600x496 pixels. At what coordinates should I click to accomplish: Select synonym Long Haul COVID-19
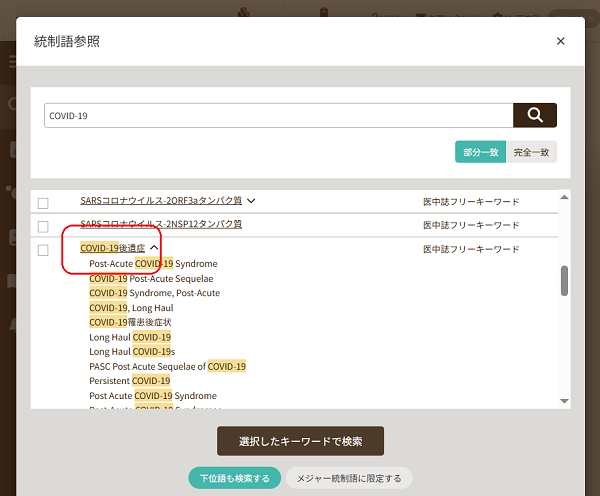[130, 337]
